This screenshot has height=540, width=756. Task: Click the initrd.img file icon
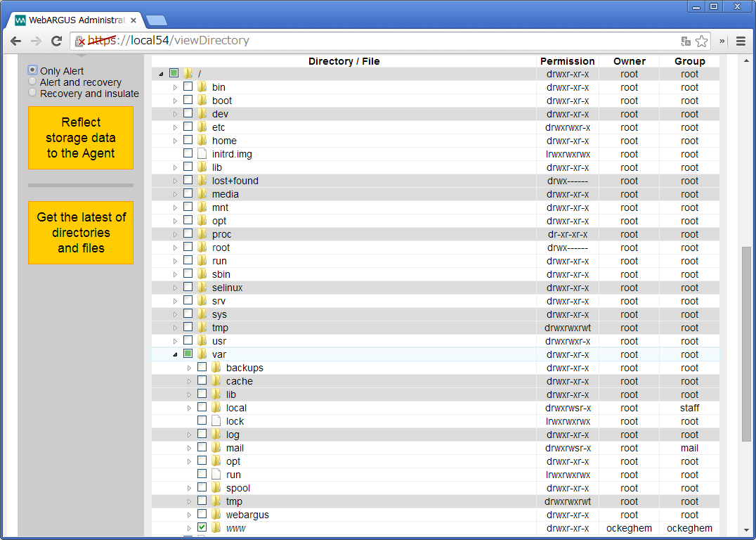click(202, 154)
